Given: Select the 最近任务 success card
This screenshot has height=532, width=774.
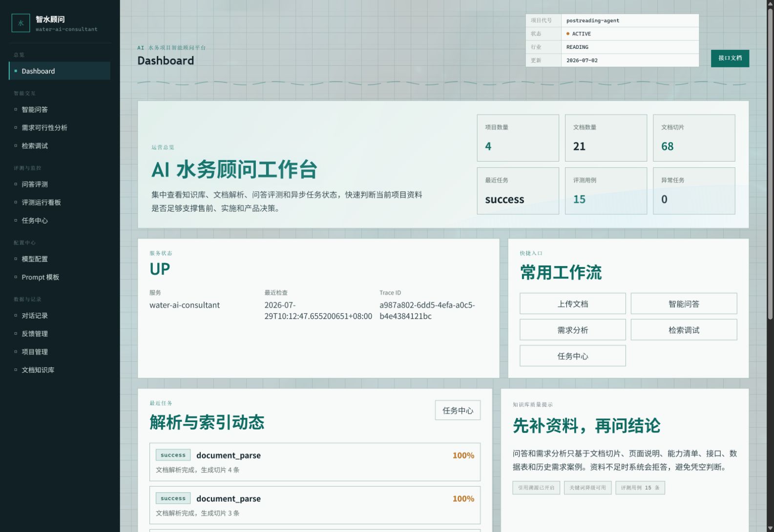Looking at the screenshot, I should pyautogui.click(x=518, y=191).
